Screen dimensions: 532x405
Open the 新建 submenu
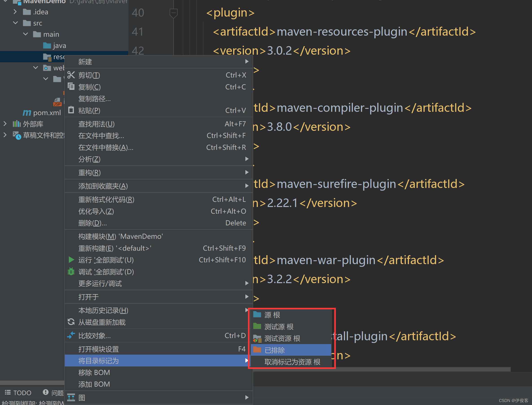159,62
